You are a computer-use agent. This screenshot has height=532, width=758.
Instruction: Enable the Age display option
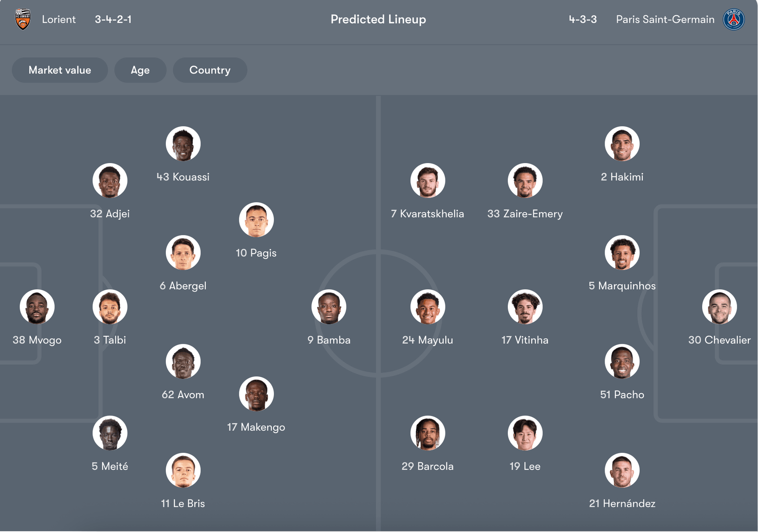pyautogui.click(x=140, y=70)
